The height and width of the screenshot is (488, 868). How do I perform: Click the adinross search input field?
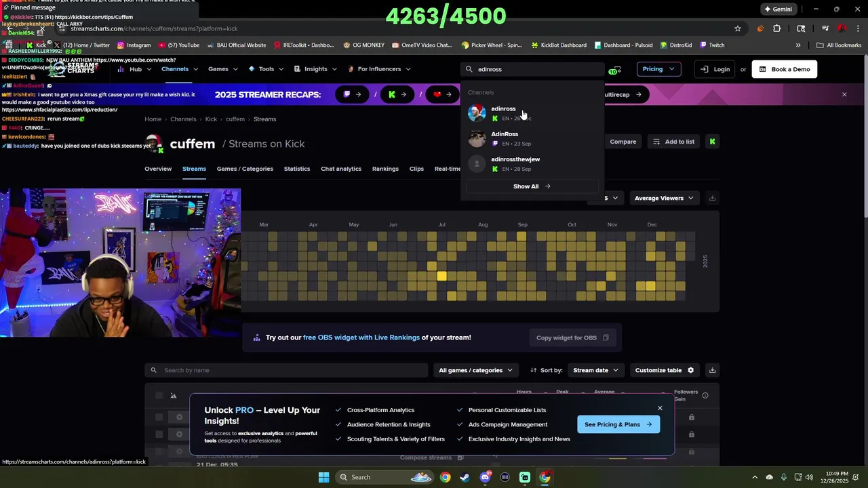coord(532,69)
